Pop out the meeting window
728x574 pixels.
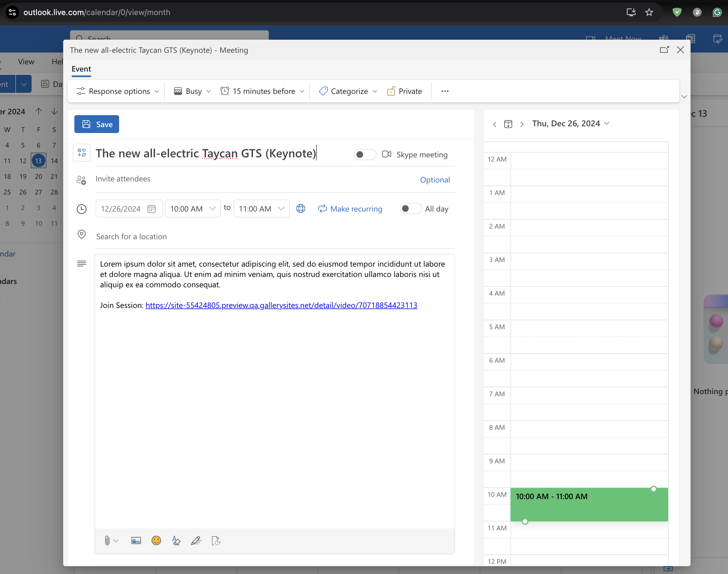pyautogui.click(x=664, y=50)
